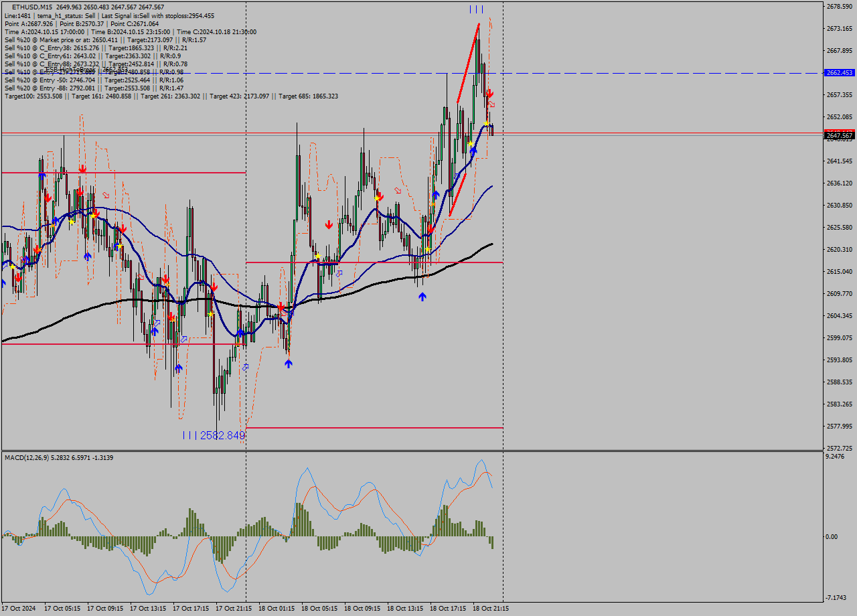Click the 2604.500 price axis label

tap(840, 316)
